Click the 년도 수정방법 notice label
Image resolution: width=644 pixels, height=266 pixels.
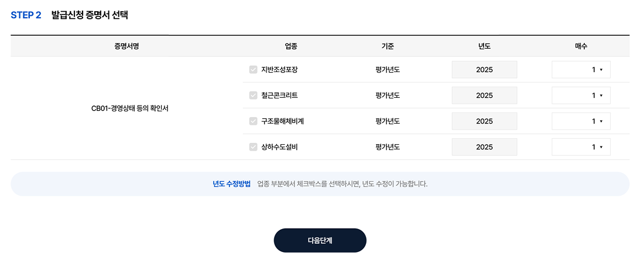[231, 184]
